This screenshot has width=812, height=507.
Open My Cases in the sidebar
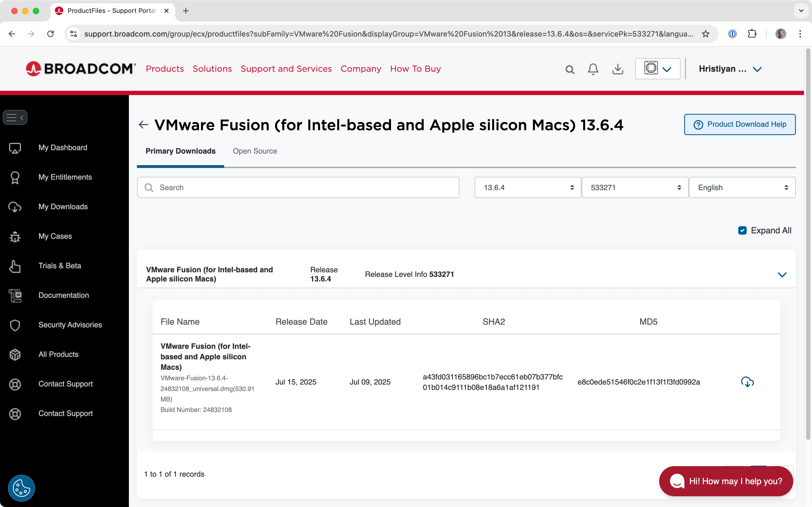pyautogui.click(x=55, y=236)
